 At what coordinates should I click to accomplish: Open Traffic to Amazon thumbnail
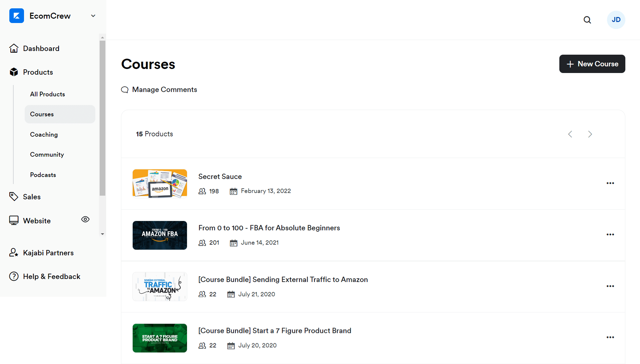click(160, 287)
